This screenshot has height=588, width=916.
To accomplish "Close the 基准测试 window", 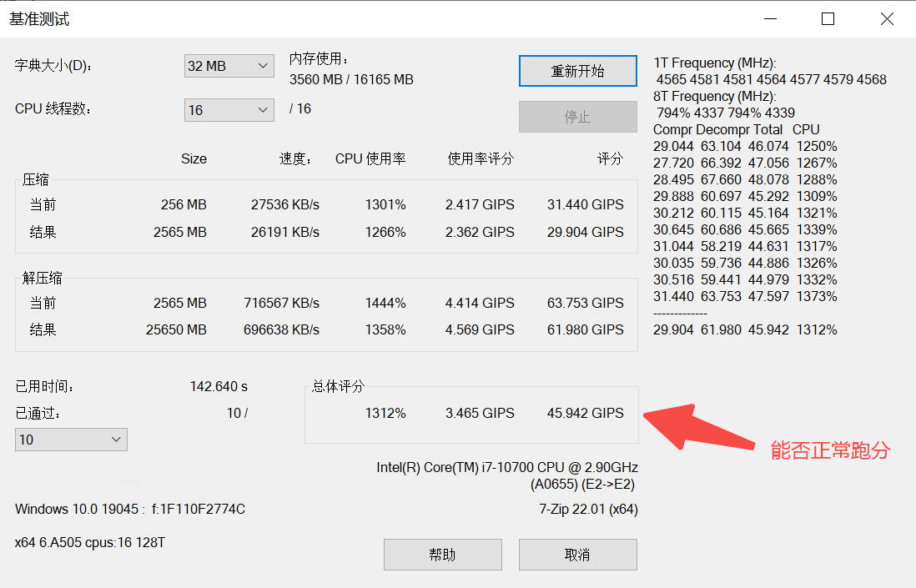I will click(887, 18).
